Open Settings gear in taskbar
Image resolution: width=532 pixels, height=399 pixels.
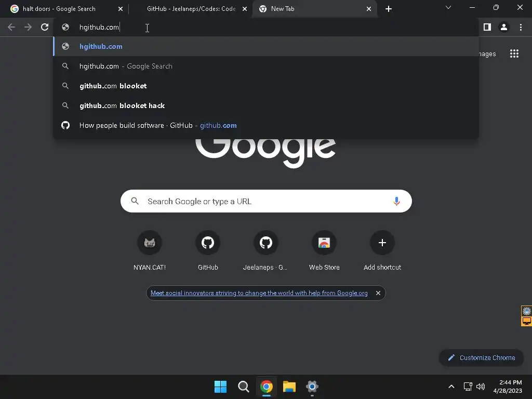pos(312,387)
